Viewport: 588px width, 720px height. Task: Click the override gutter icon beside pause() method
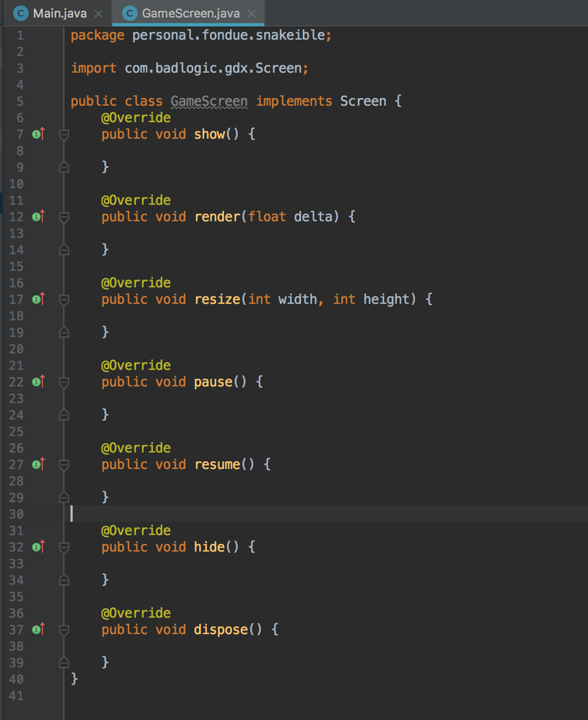[37, 382]
